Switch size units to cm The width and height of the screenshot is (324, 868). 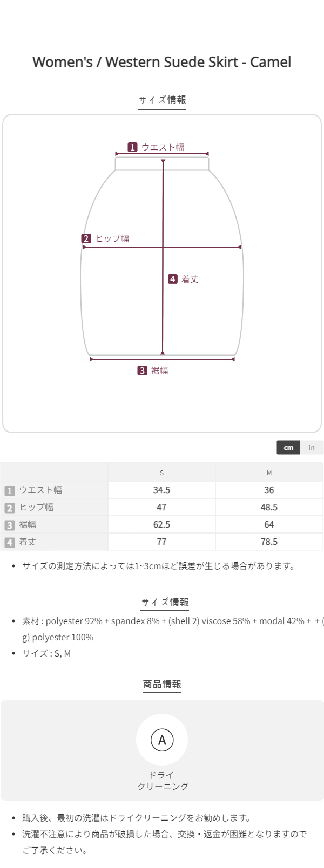tap(288, 448)
